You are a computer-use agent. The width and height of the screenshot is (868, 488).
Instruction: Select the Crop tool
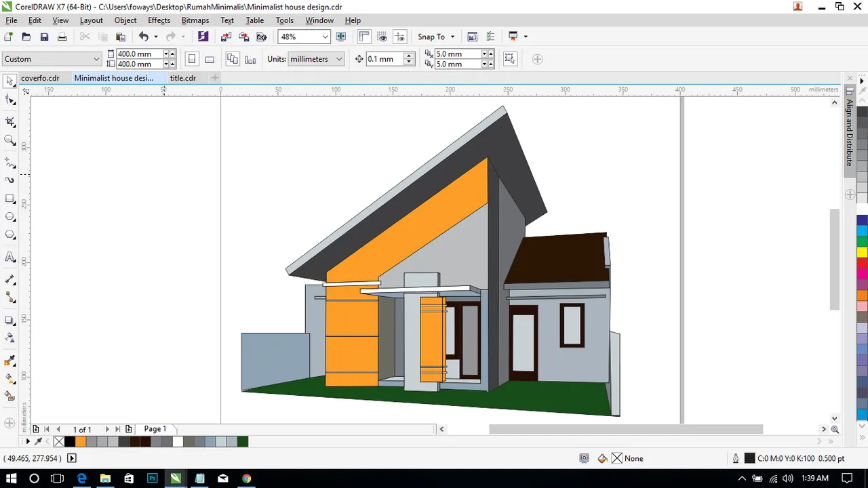10,122
